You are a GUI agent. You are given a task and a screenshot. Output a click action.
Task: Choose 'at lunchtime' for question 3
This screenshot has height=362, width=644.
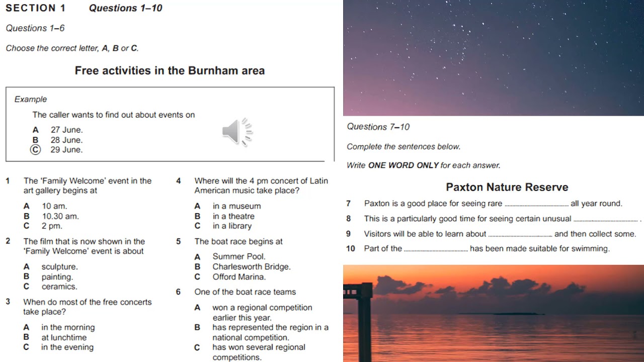click(x=55, y=337)
